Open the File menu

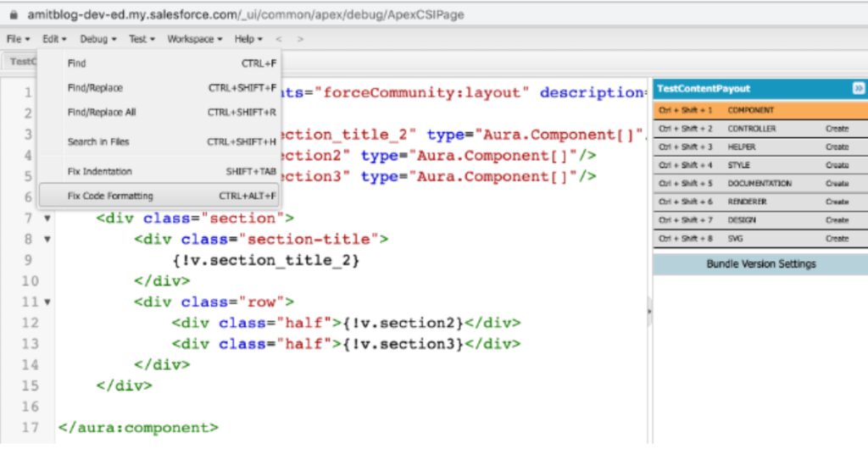18,39
